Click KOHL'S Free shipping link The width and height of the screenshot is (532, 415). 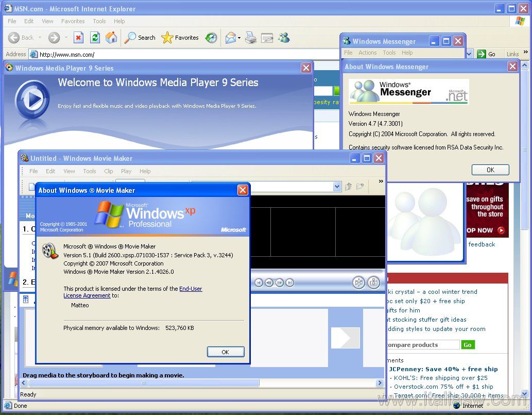click(440, 378)
